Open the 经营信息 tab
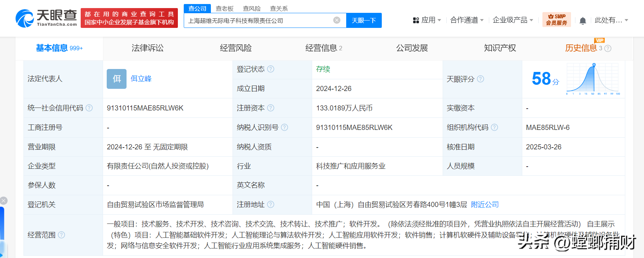This screenshot has width=644, height=258. [323, 48]
